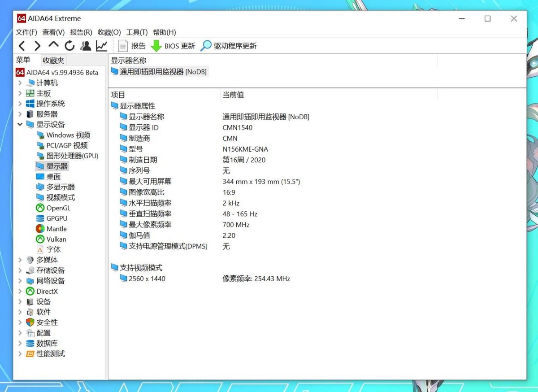The height and width of the screenshot is (392, 538).
Task: Open the system stability graph icon
Action: (x=101, y=45)
